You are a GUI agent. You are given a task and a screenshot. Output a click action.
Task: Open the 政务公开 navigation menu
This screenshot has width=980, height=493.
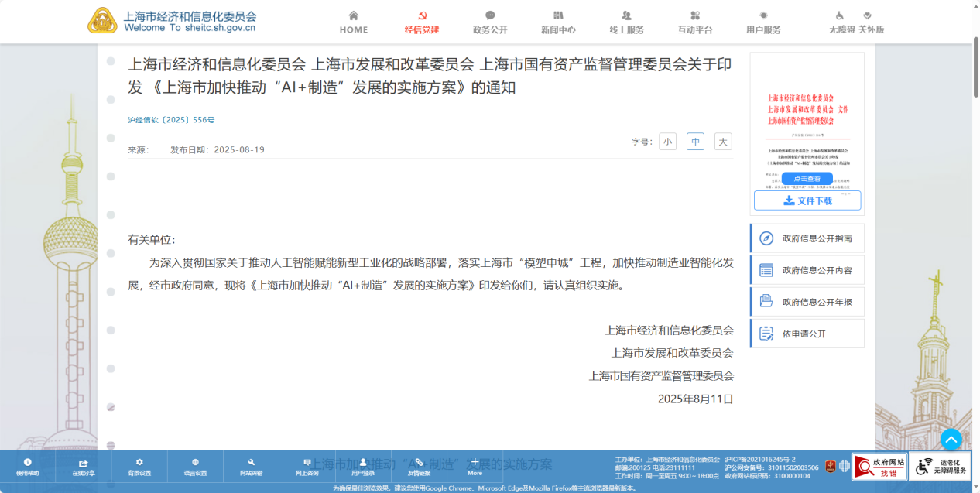(490, 22)
